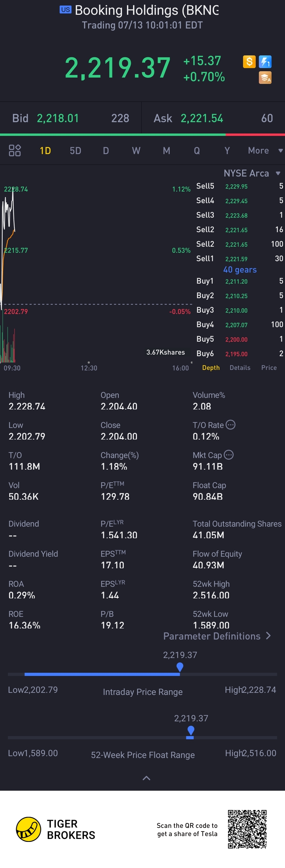Open the NYSE Arca exchange dropdown
Screen dimensions: 285x868
[x=252, y=173]
